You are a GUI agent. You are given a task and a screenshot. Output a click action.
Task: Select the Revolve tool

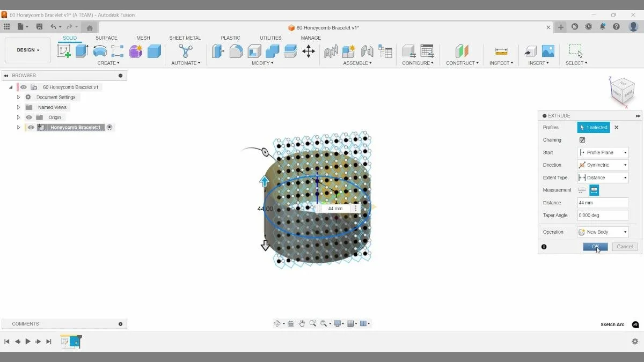tap(100, 51)
